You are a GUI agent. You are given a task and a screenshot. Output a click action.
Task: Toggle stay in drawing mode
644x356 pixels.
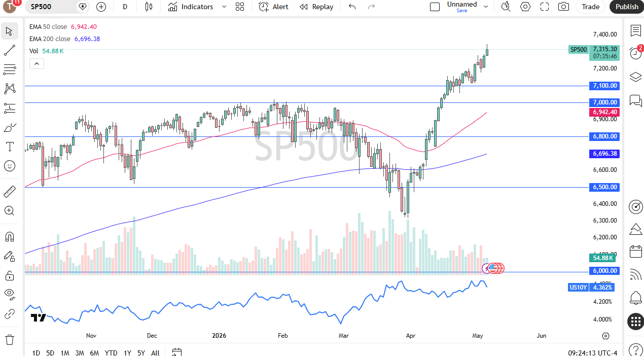pos(9,256)
